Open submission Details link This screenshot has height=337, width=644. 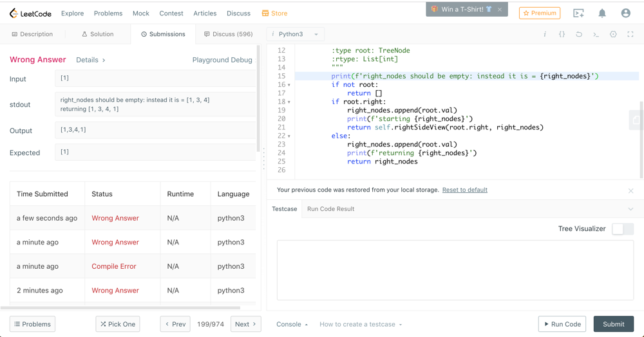pyautogui.click(x=91, y=60)
